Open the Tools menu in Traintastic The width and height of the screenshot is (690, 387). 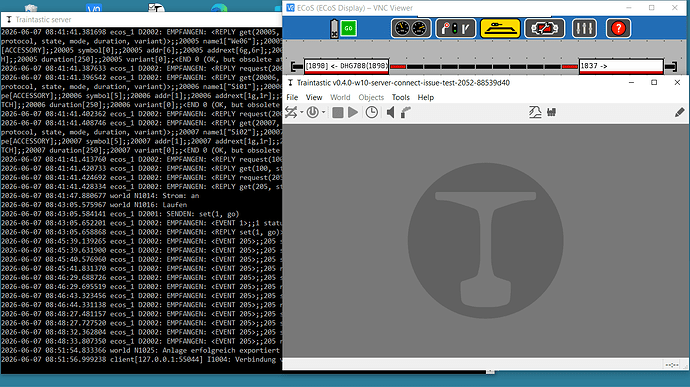400,97
